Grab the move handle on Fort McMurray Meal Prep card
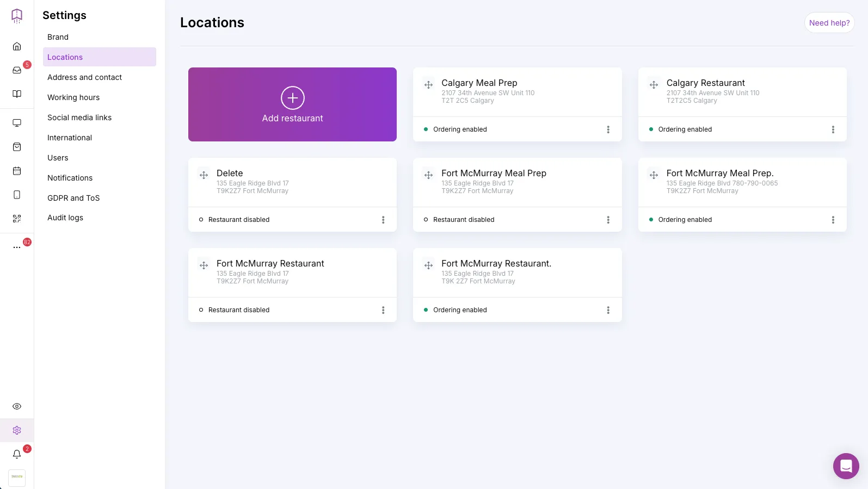This screenshot has width=868, height=489. 429,175
